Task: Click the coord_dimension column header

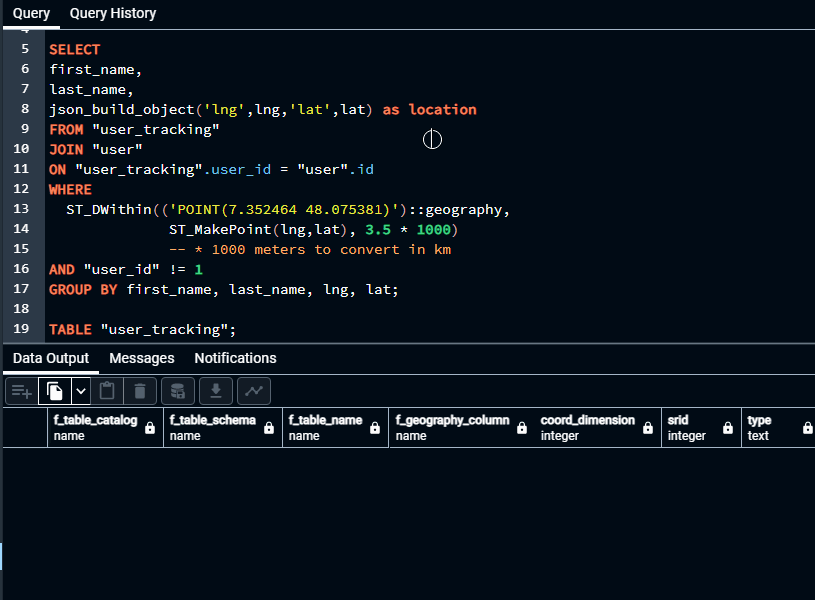Action: [597, 427]
